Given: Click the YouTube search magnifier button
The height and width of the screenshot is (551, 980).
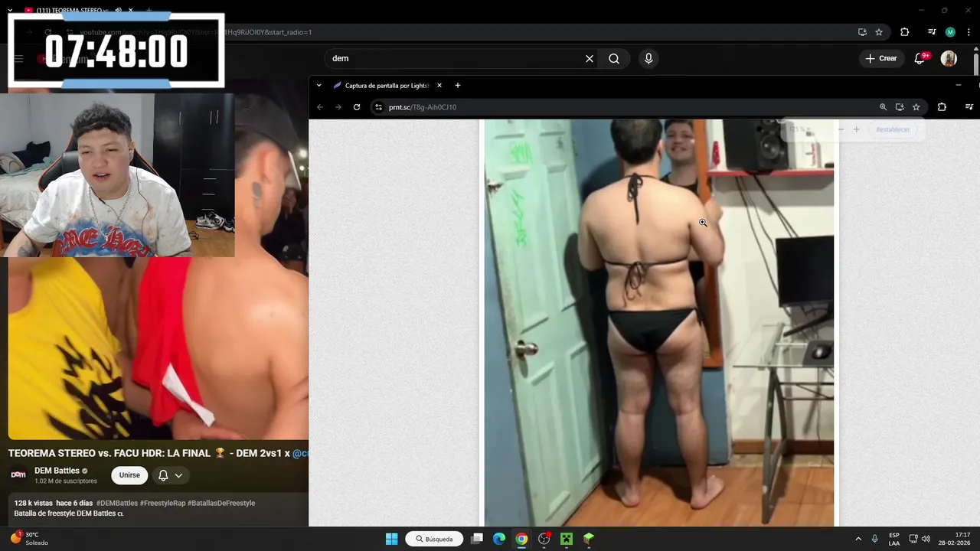Looking at the screenshot, I should coord(614,58).
